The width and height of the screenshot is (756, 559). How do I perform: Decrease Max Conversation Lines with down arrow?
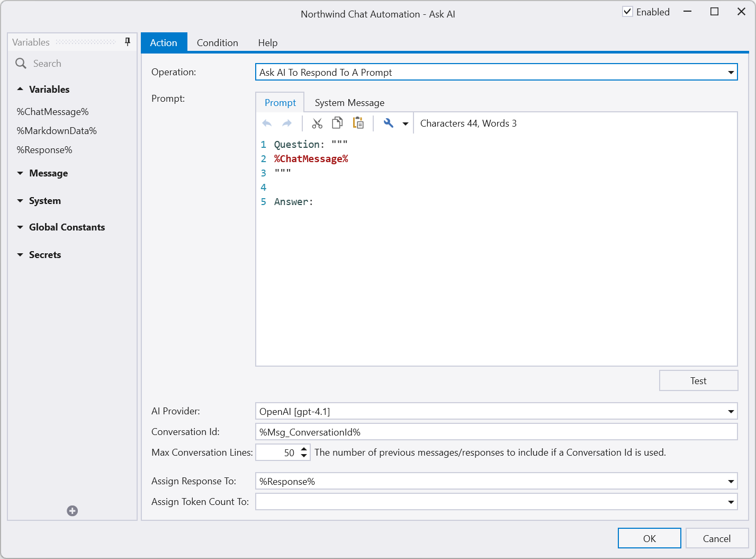[x=304, y=456]
